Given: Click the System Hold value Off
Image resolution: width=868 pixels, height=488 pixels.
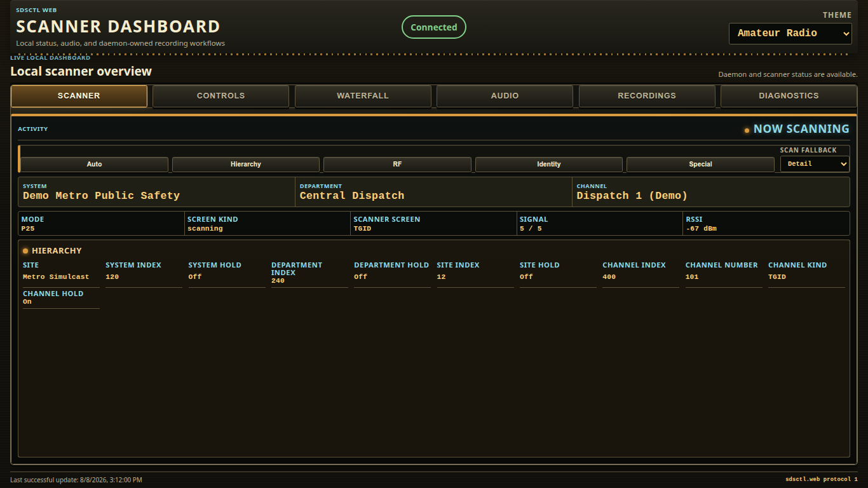Looking at the screenshot, I should (x=195, y=277).
